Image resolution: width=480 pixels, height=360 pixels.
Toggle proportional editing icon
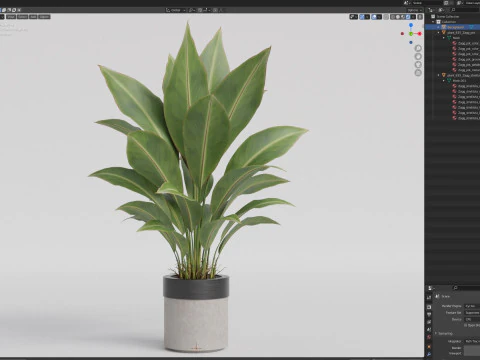215,10
